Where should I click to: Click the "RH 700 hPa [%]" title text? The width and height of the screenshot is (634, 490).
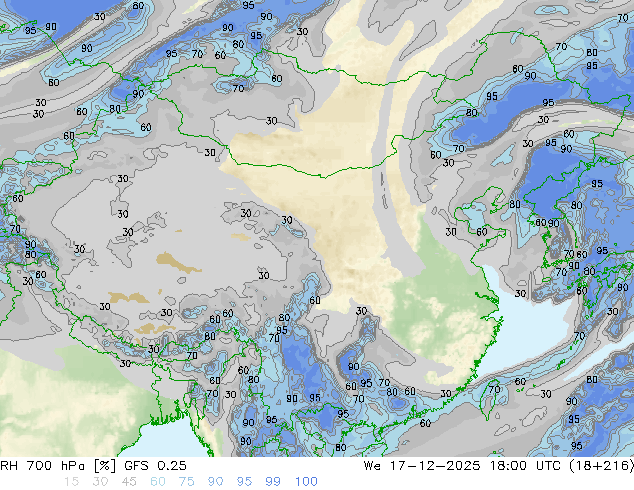58,466
